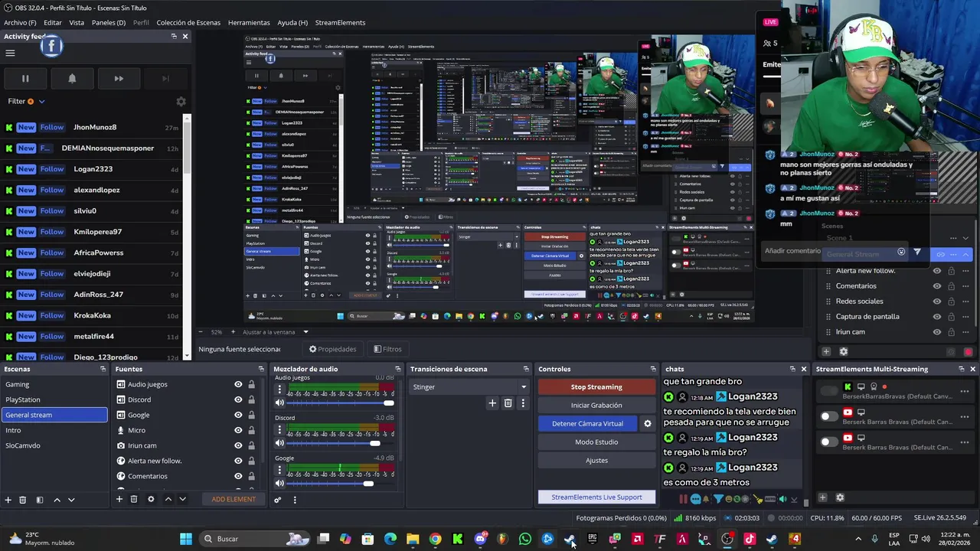The width and height of the screenshot is (980, 551).
Task: Toggle visibility of Micro source
Action: coord(238,430)
